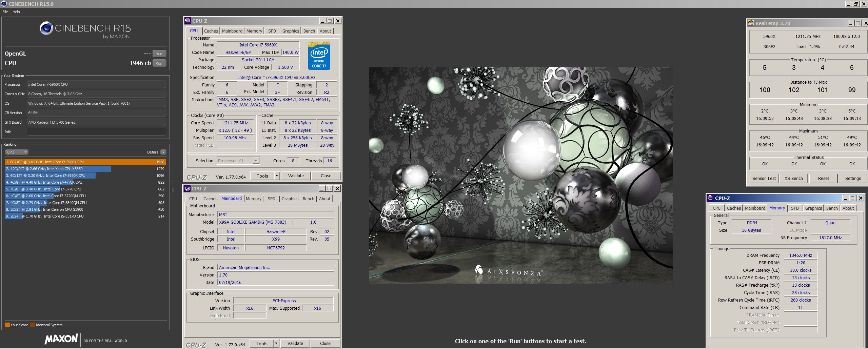Click the empty Info field in Cinebench

coord(96,132)
